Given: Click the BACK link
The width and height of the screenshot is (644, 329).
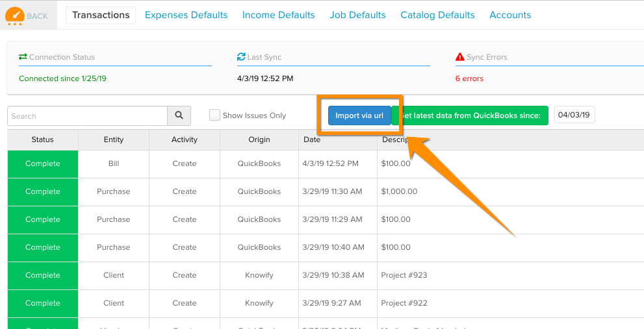Looking at the screenshot, I should click(x=37, y=16).
